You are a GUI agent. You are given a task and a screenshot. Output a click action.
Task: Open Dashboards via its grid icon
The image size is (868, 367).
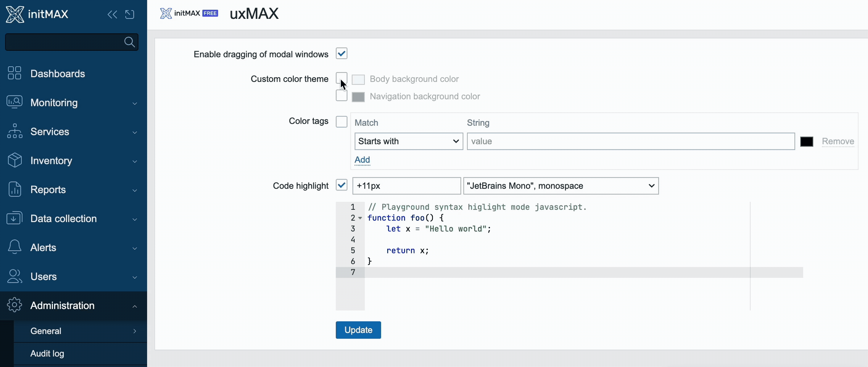tap(15, 73)
